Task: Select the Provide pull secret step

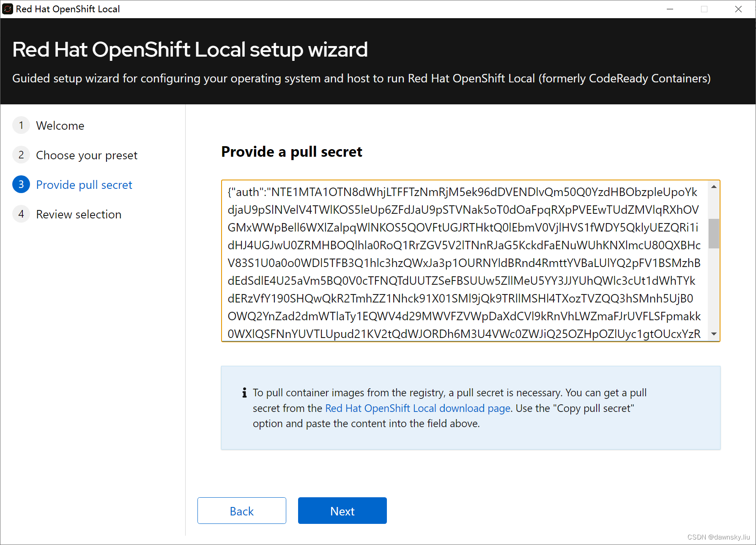Action: (84, 185)
